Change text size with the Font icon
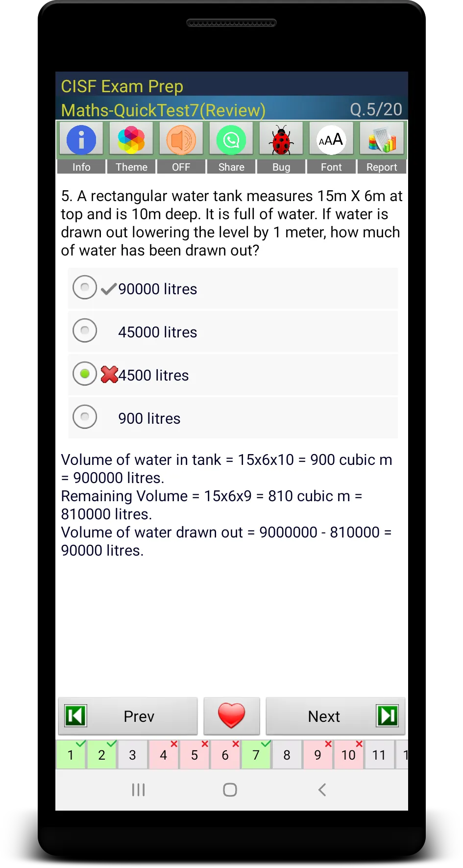Screen dimensions: 463x868 [x=331, y=140]
